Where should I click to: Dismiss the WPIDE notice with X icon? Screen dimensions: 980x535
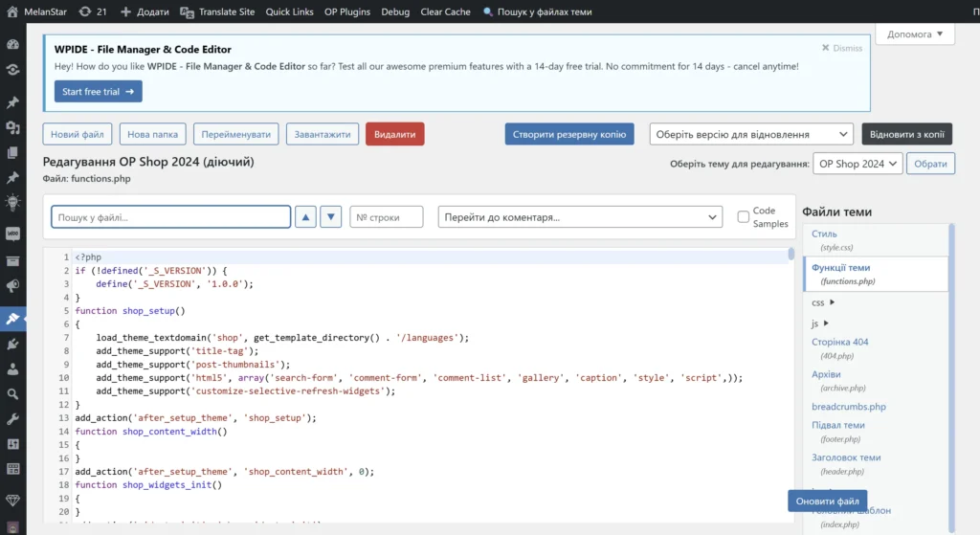tap(825, 48)
